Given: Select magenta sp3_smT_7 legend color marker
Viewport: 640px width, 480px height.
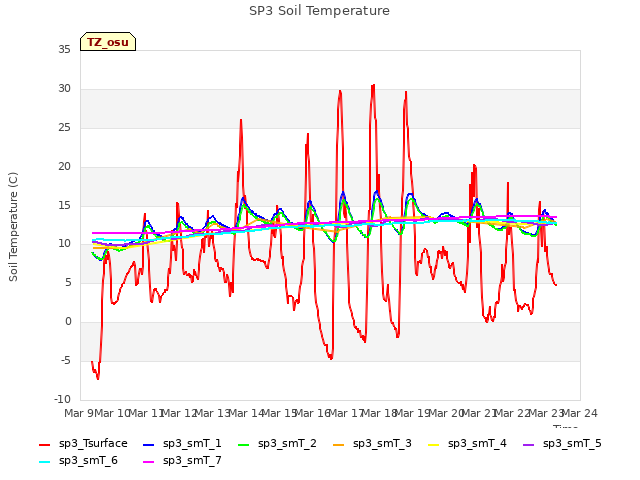Looking at the screenshot, I should 149,462.
